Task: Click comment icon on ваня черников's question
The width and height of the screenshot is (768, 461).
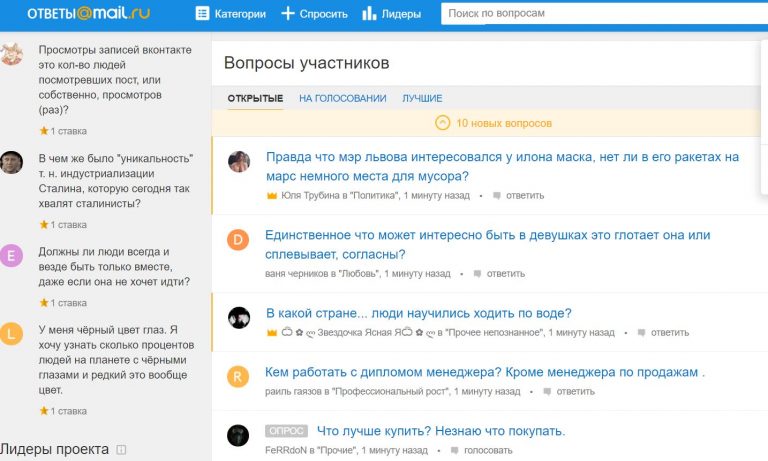Action: 477,274
